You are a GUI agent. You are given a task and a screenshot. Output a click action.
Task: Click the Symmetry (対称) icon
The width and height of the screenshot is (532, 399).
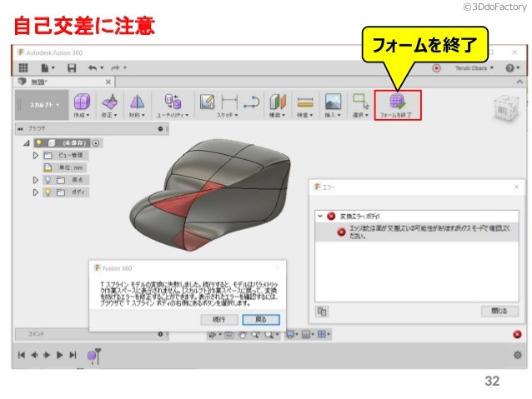pos(137,102)
